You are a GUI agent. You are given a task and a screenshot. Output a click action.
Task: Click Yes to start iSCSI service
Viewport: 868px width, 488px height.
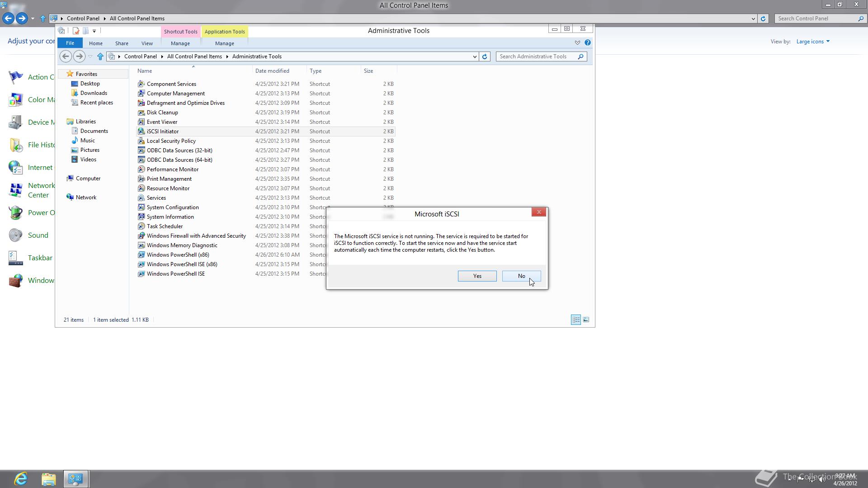coord(477,276)
